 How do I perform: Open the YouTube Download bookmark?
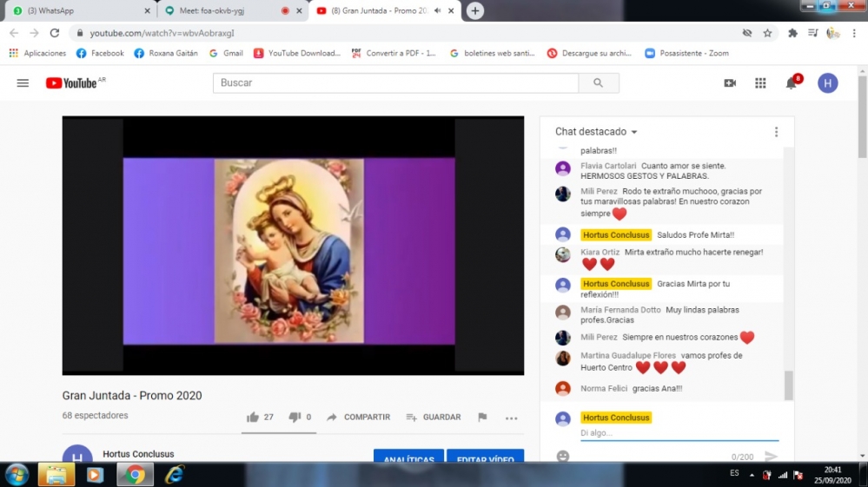(296, 53)
